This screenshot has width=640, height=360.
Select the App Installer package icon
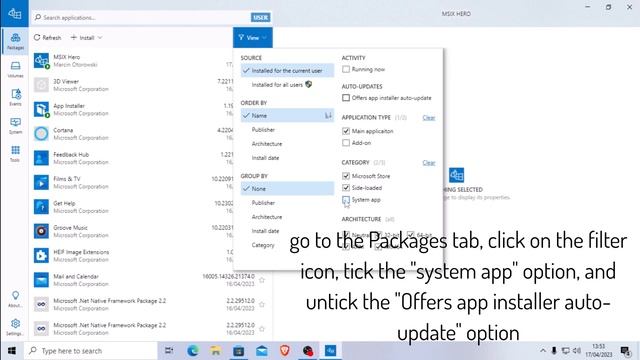[x=41, y=109]
